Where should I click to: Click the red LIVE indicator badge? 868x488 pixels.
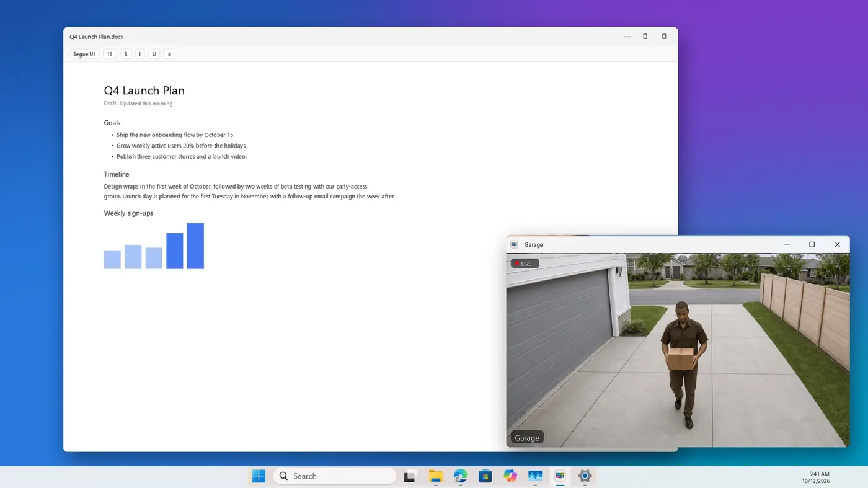pyautogui.click(x=525, y=264)
